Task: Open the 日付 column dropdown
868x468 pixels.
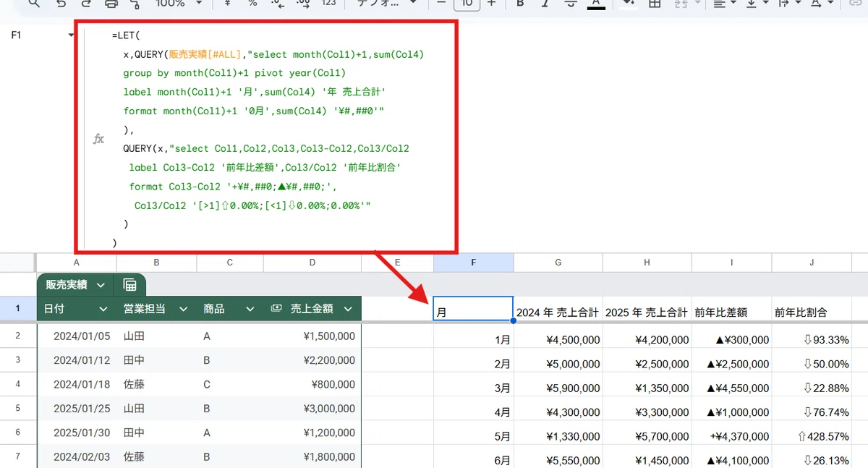Action: tap(102, 309)
